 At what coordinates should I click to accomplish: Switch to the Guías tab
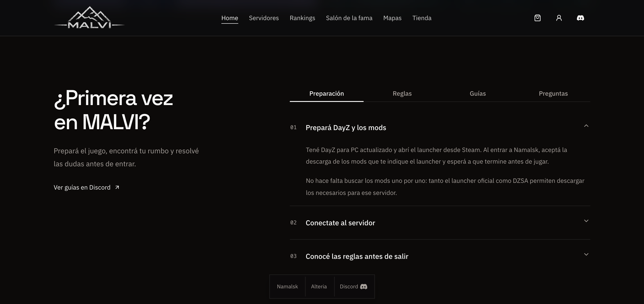tap(477, 93)
